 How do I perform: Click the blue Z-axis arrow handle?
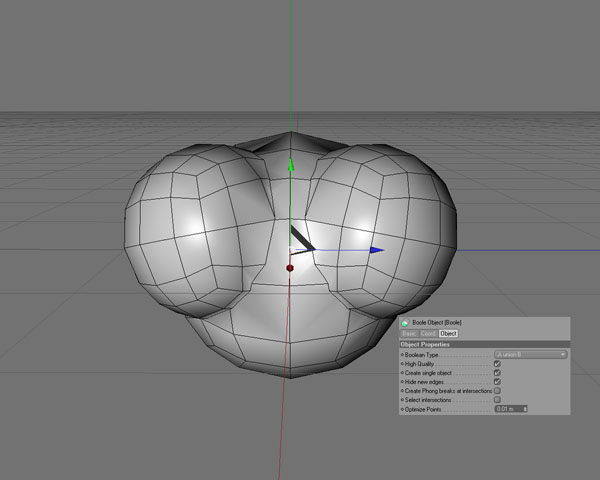pyautogui.click(x=377, y=250)
